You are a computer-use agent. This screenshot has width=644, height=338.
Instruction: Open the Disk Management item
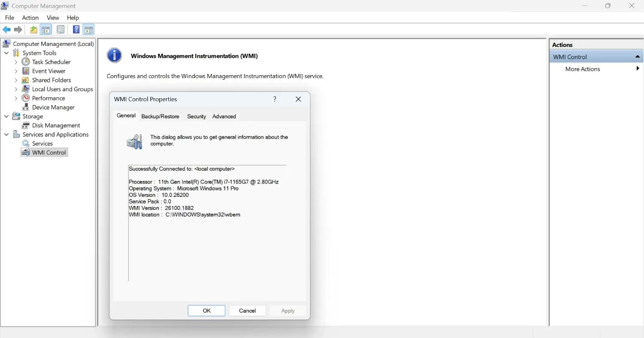point(55,125)
